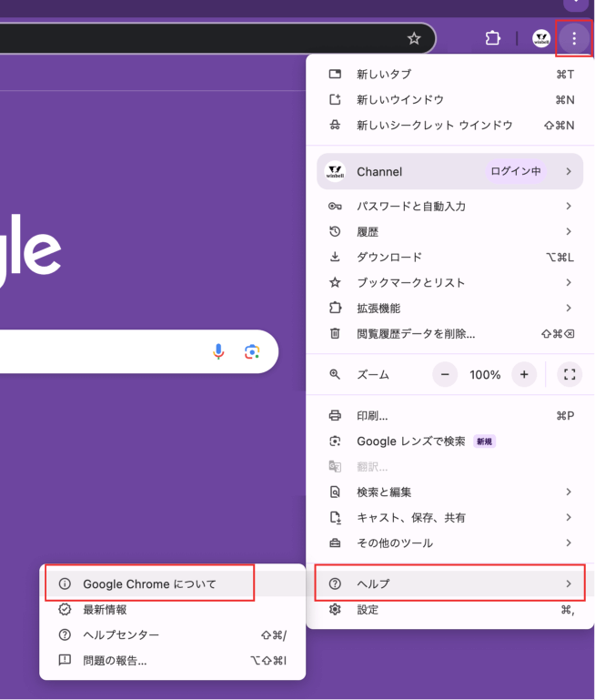
Task: Click the new tab icon beside 新しいタブ
Action: (335, 74)
